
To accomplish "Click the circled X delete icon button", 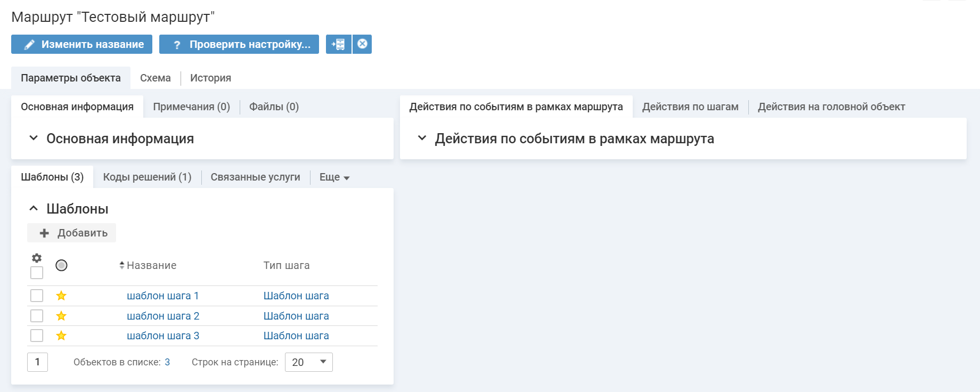I will pyautogui.click(x=362, y=44).
